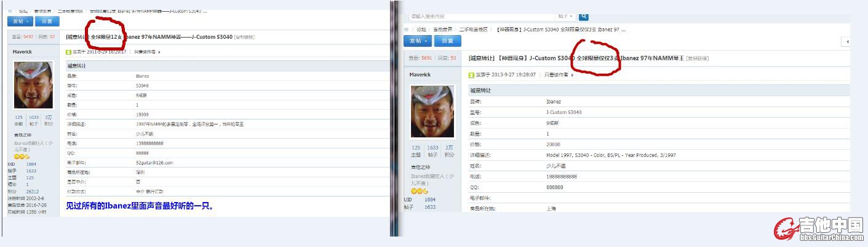The width and height of the screenshot is (868, 247).
Task: Click the 回复 button in right window
Action: [x=447, y=41]
